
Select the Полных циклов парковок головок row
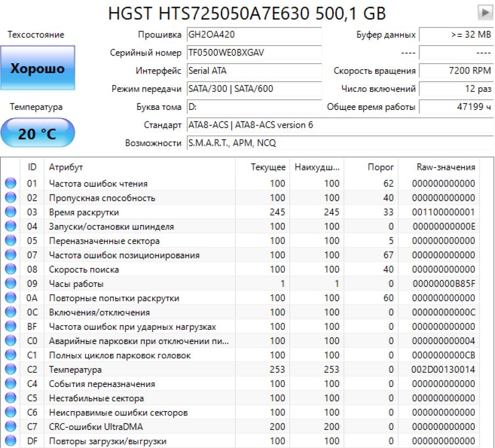pyautogui.click(x=119, y=355)
